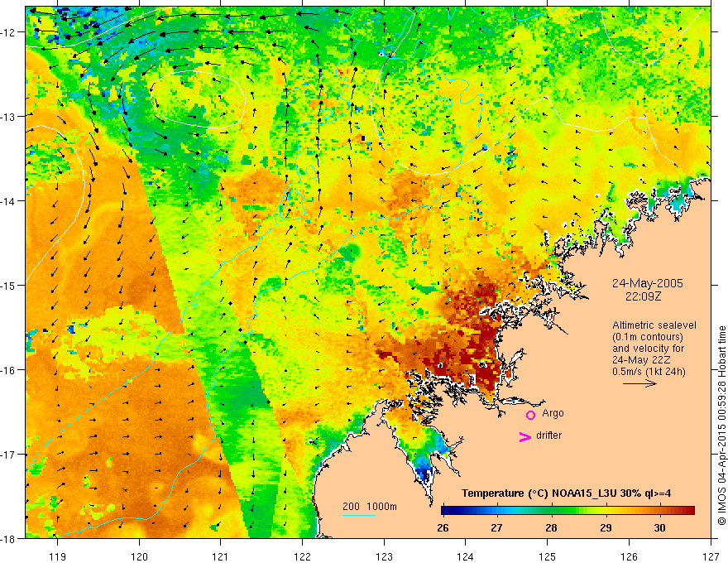
Task: Click longitude axis label 124
Action: click(x=466, y=556)
